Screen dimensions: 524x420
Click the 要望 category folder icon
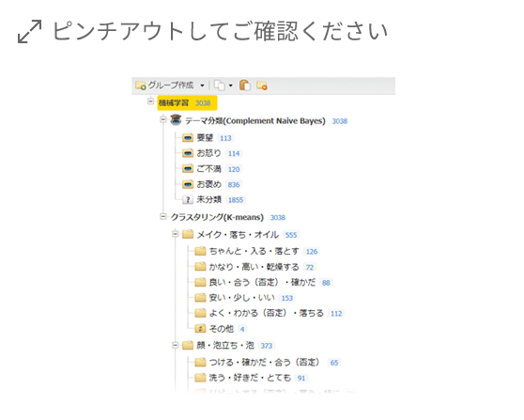pyautogui.click(x=188, y=137)
